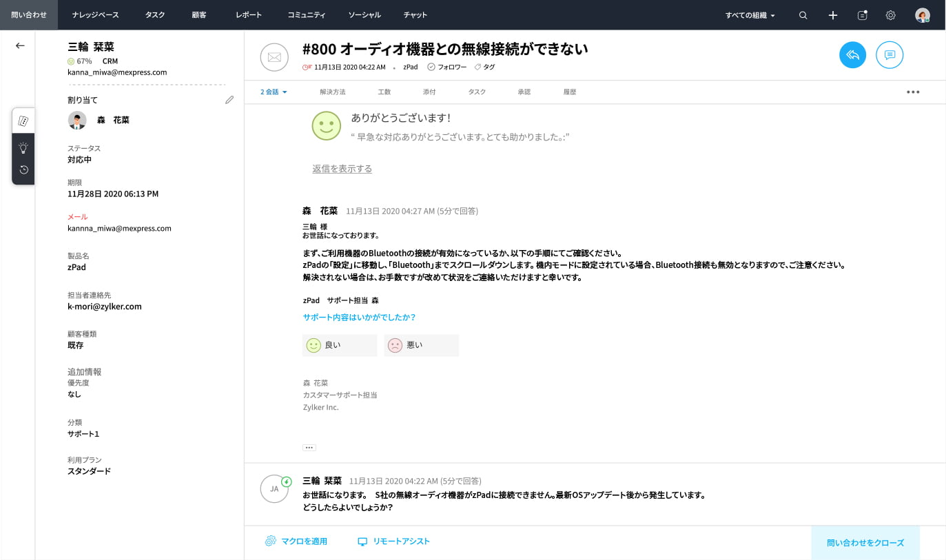Open the 顧客 menu
The image size is (946, 560).
pyautogui.click(x=199, y=14)
